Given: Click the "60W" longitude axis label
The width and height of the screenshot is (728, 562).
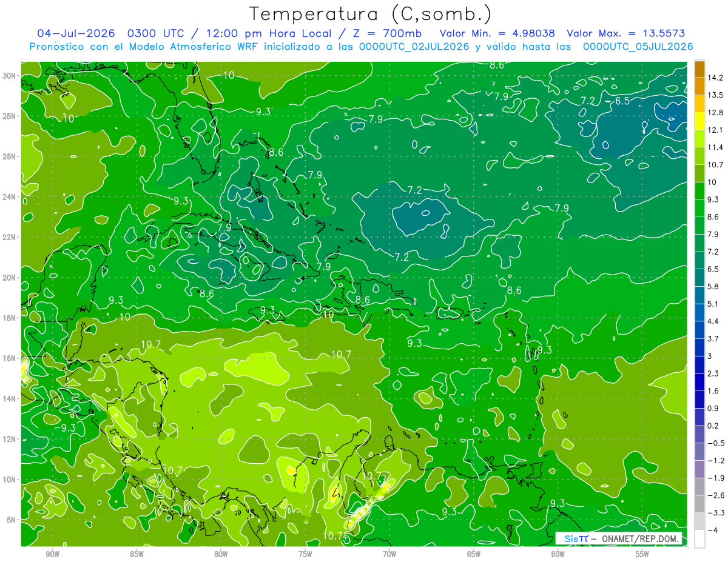Looking at the screenshot, I should (558, 554).
